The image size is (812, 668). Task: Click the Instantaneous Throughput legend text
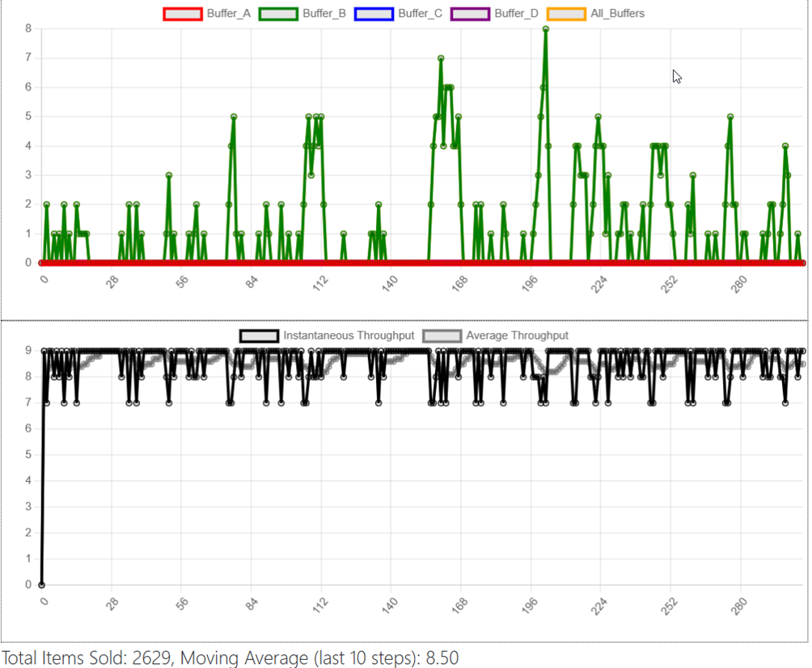click(x=349, y=336)
